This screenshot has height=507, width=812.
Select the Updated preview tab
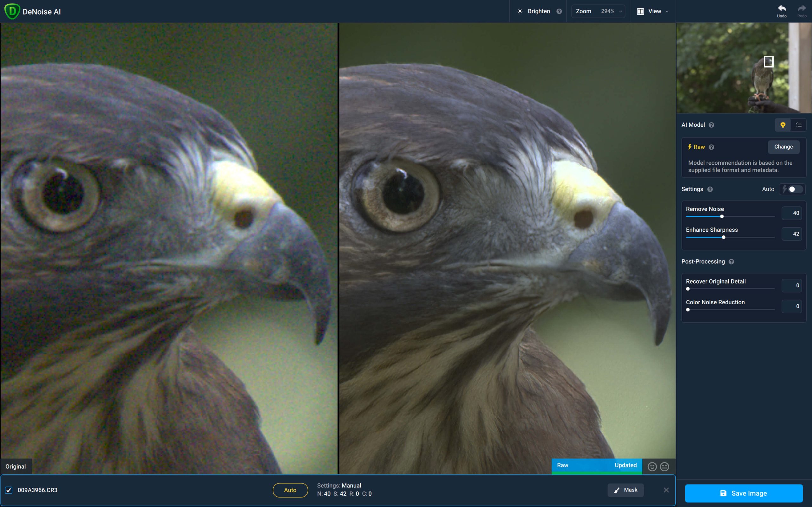click(625, 465)
